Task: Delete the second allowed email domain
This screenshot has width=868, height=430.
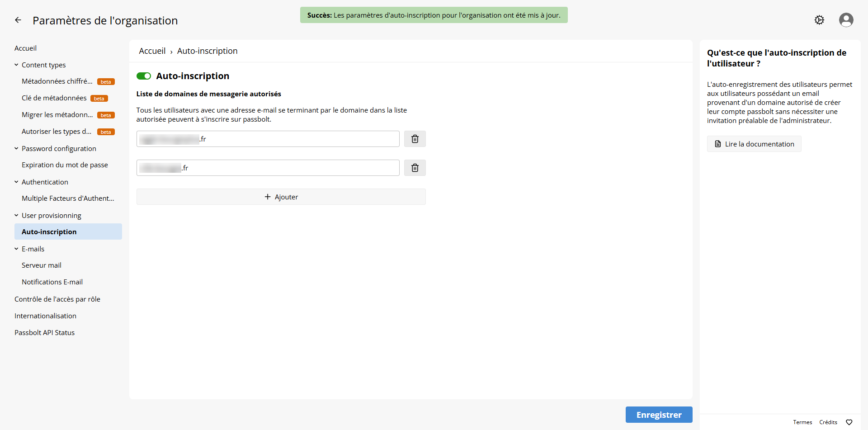Action: point(415,168)
